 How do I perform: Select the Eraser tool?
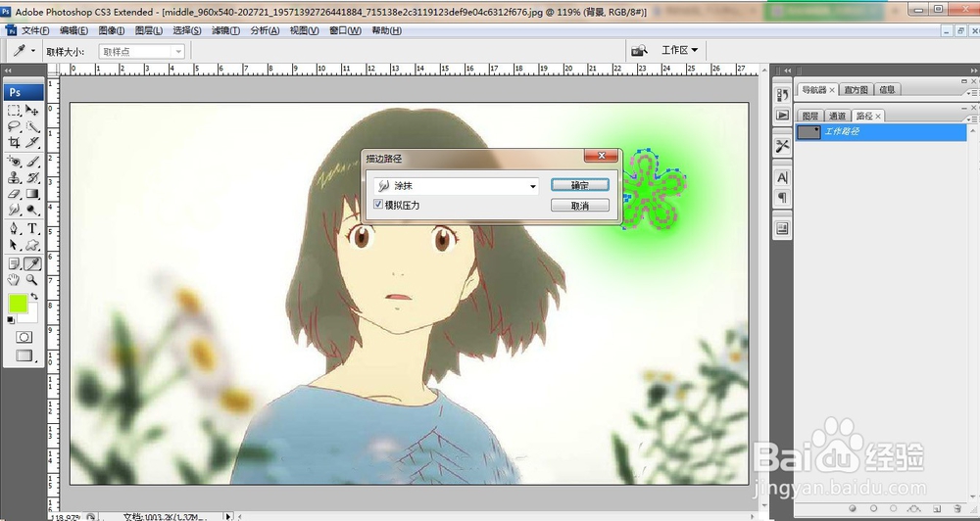tap(14, 194)
